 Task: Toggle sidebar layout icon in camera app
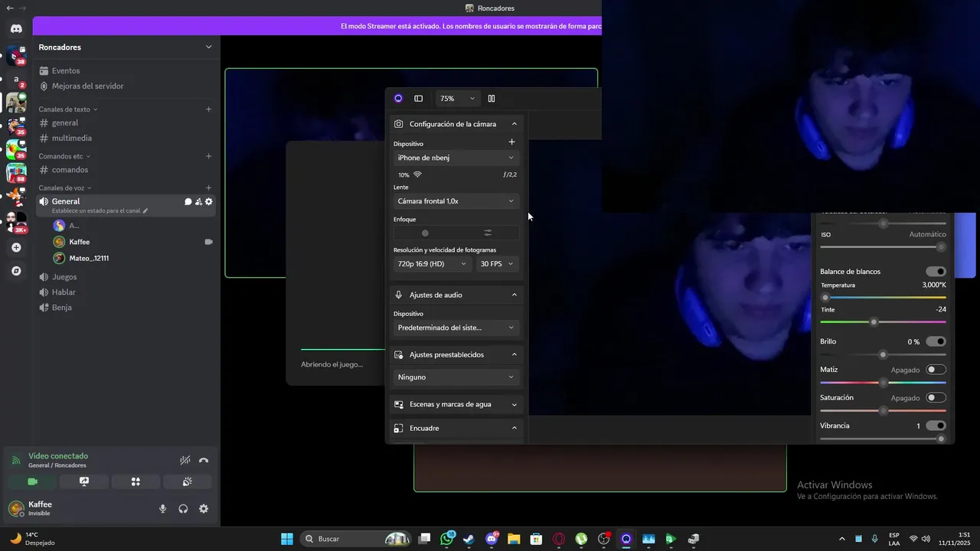point(419,99)
